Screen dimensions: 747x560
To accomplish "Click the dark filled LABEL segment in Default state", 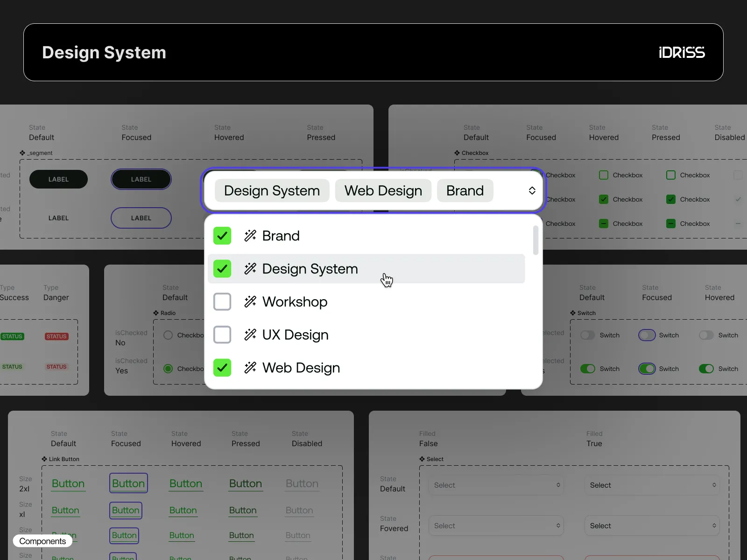I will click(x=58, y=179).
